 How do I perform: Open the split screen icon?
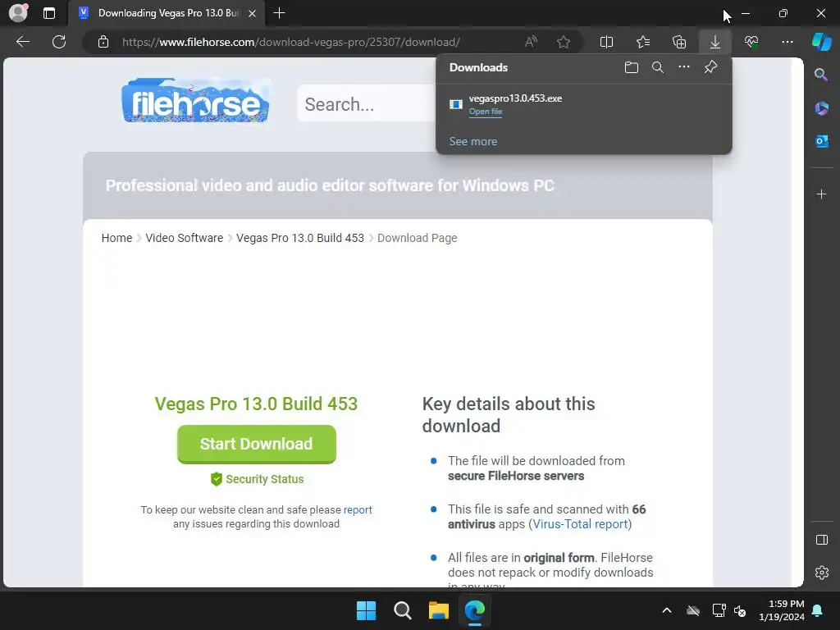click(606, 42)
